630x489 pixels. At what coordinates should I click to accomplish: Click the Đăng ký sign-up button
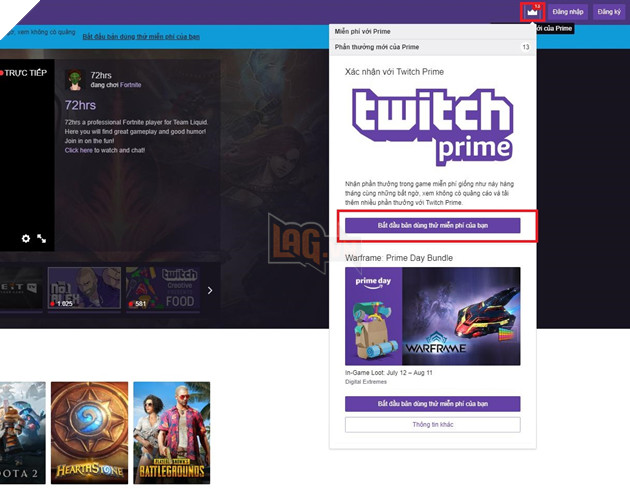coord(608,12)
